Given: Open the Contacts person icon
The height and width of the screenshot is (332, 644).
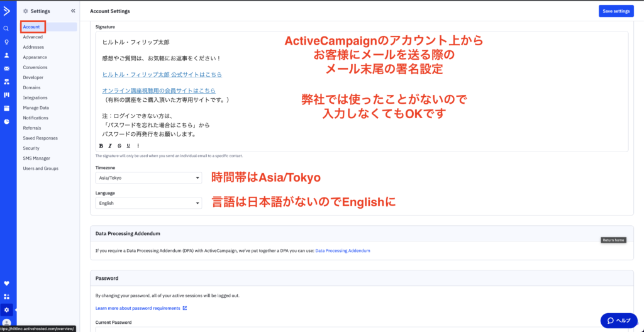Looking at the screenshot, I should 6,55.
